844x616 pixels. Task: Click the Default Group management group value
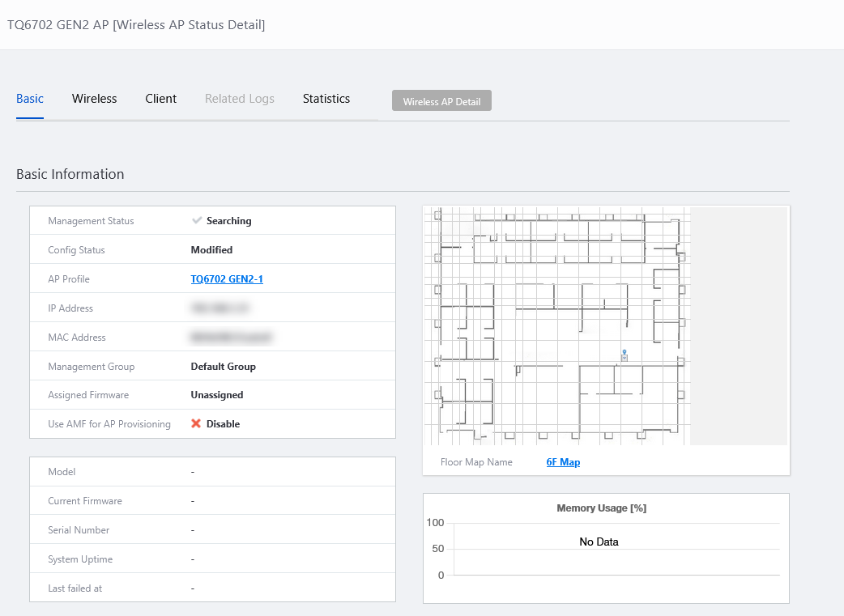click(223, 367)
